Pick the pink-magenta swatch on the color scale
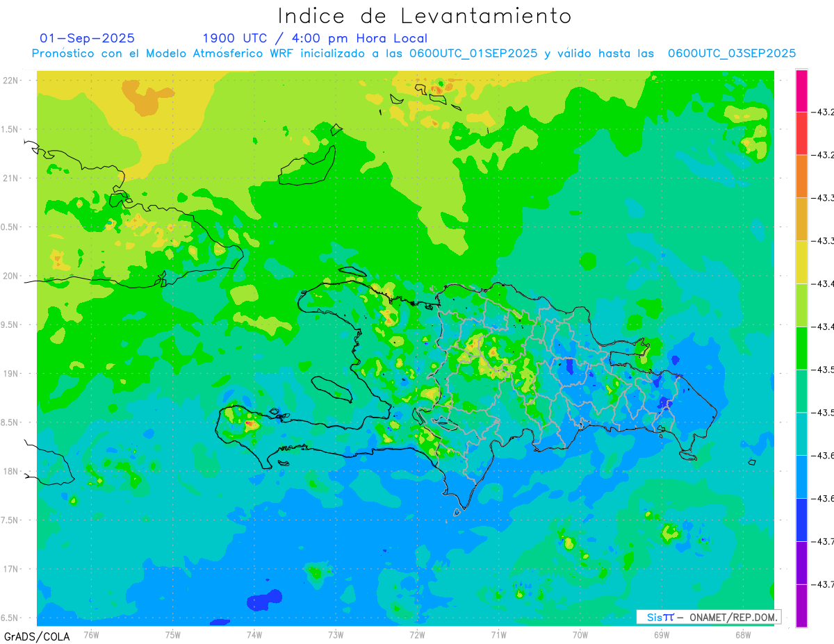This screenshot has width=834, height=644. pos(801,90)
